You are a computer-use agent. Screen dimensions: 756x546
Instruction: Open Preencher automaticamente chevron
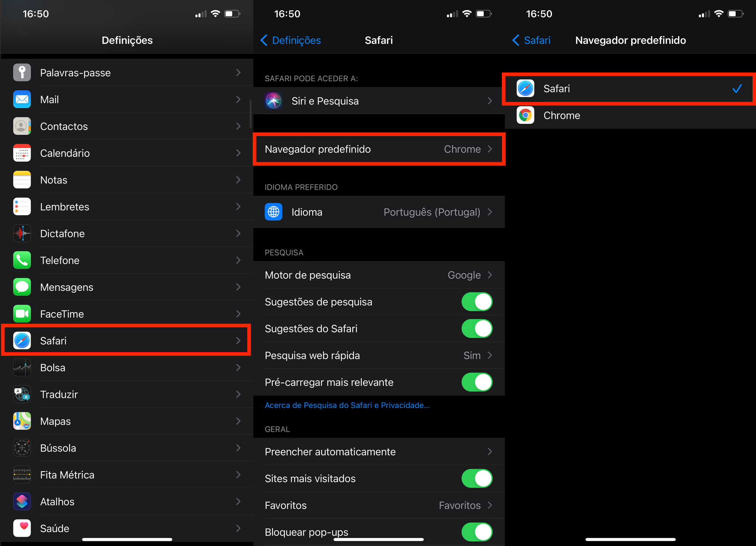pos(490,452)
